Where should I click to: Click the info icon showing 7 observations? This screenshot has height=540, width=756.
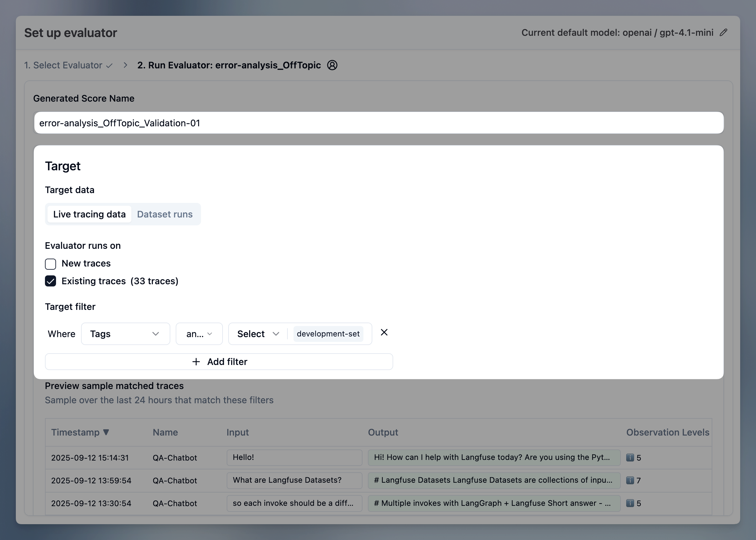pyautogui.click(x=630, y=480)
